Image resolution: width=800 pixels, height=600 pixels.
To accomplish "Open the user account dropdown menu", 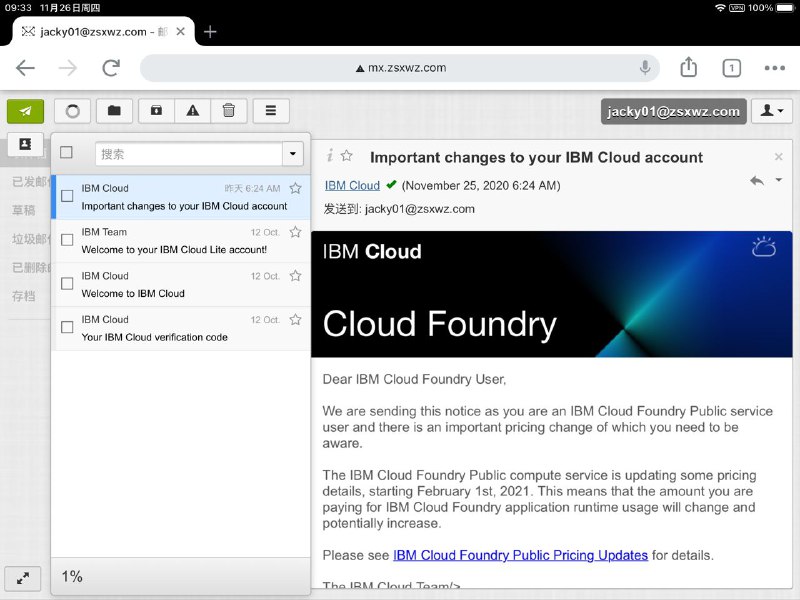I will click(x=771, y=111).
